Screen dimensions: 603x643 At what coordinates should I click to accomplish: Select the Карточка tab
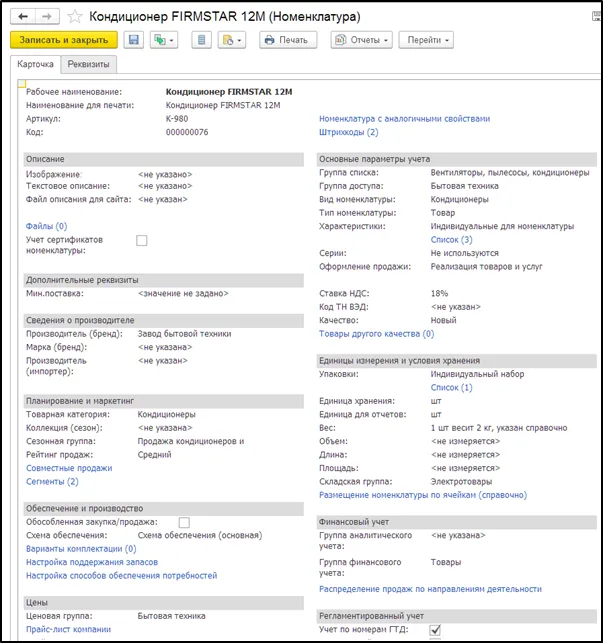click(x=37, y=65)
